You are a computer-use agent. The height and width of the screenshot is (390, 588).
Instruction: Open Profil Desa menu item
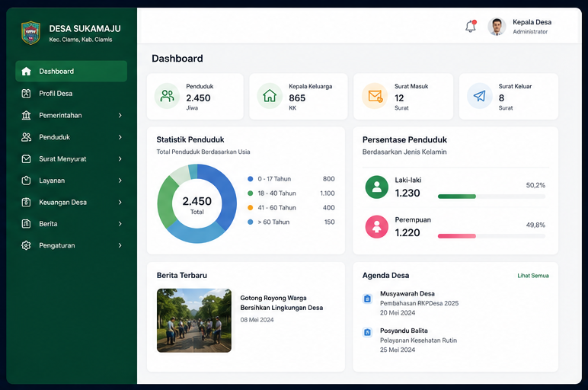[x=72, y=94]
